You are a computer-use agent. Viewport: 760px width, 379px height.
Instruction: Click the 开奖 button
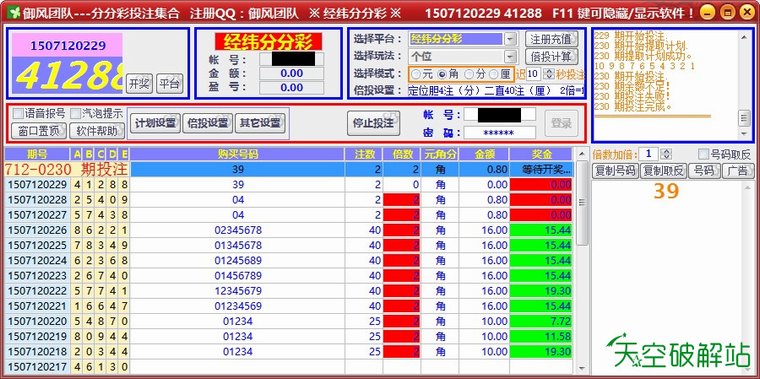(139, 83)
